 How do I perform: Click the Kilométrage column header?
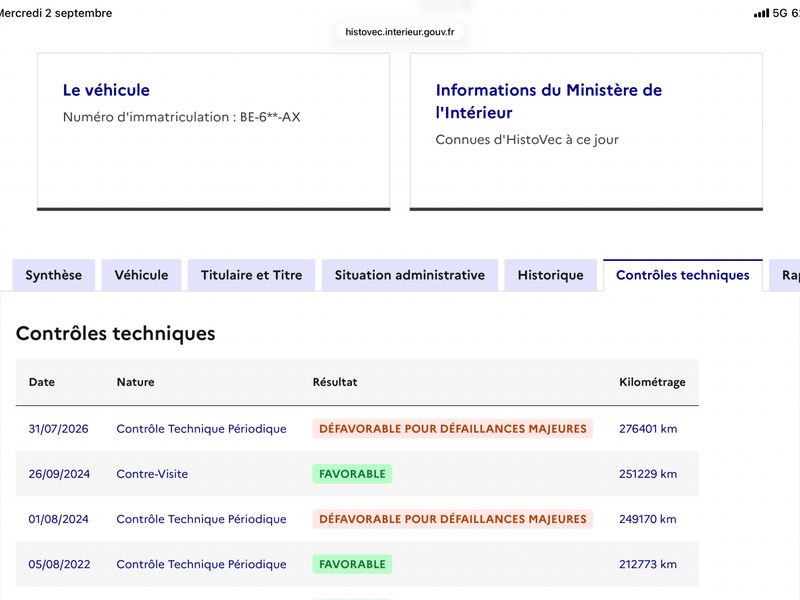click(x=652, y=382)
